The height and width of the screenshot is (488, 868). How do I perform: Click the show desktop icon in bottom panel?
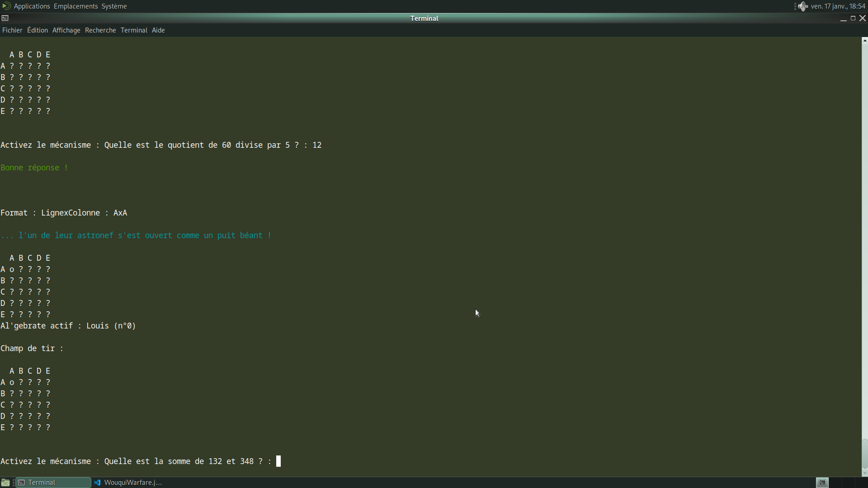pyautogui.click(x=5, y=483)
